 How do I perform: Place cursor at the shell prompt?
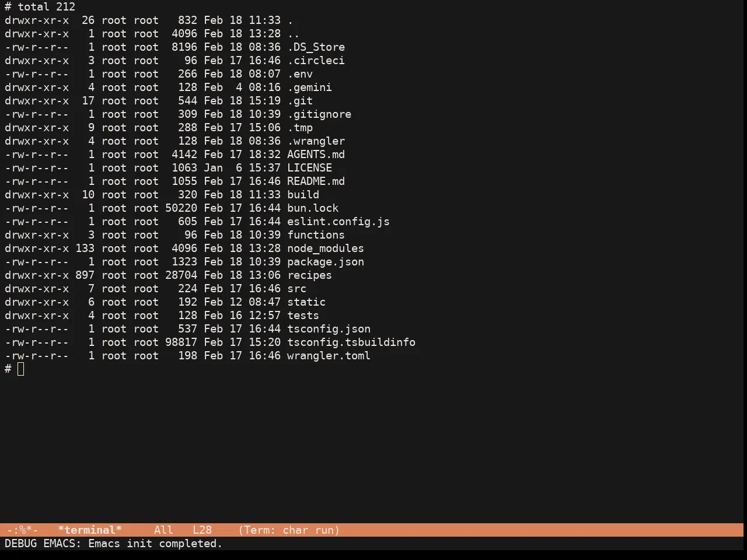coord(21,369)
